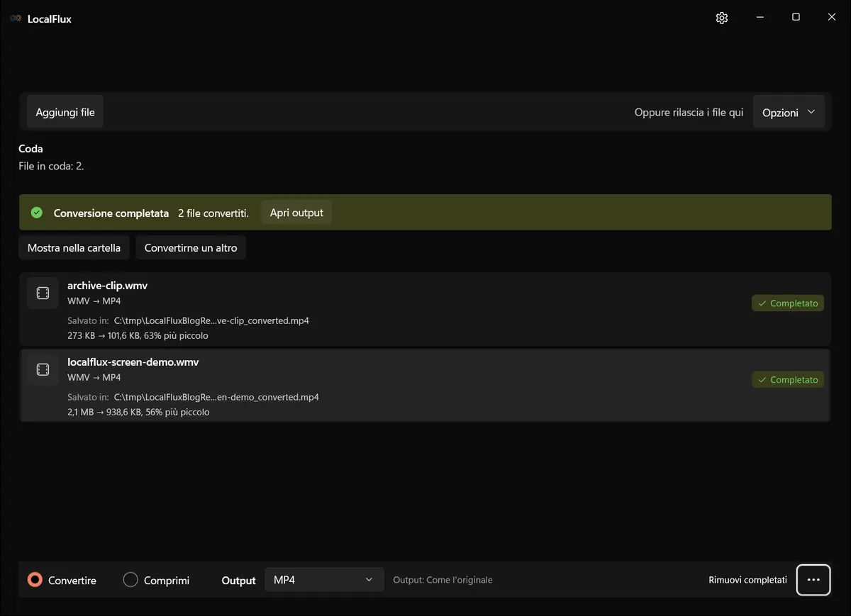
Task: Click the 'Conversione completata' status text
Action: [111, 213]
